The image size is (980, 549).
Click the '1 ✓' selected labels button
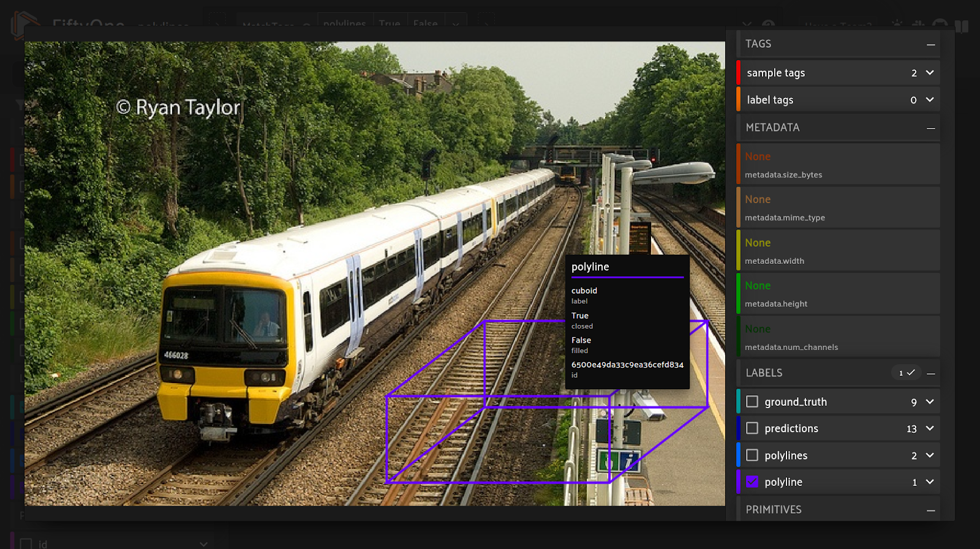coord(907,373)
